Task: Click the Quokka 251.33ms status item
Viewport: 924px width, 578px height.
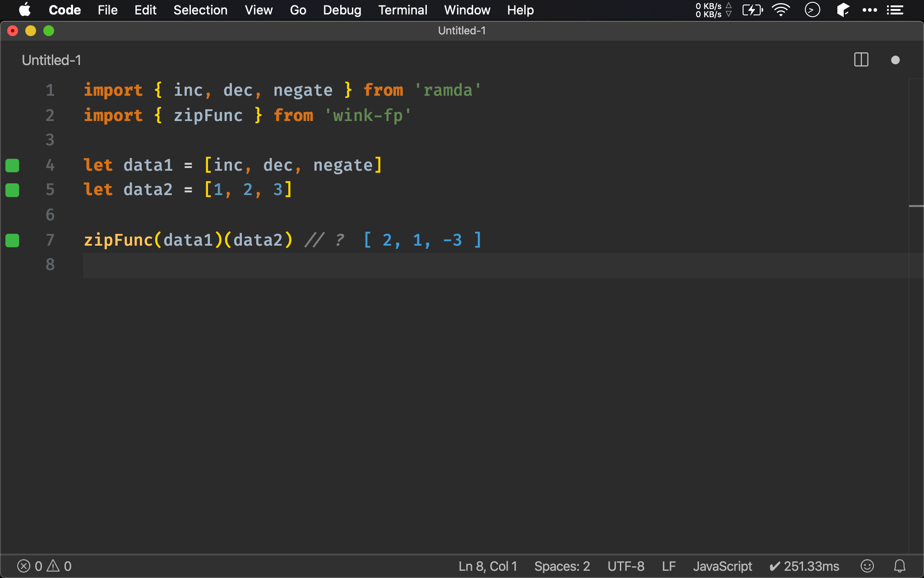Action: click(x=804, y=566)
